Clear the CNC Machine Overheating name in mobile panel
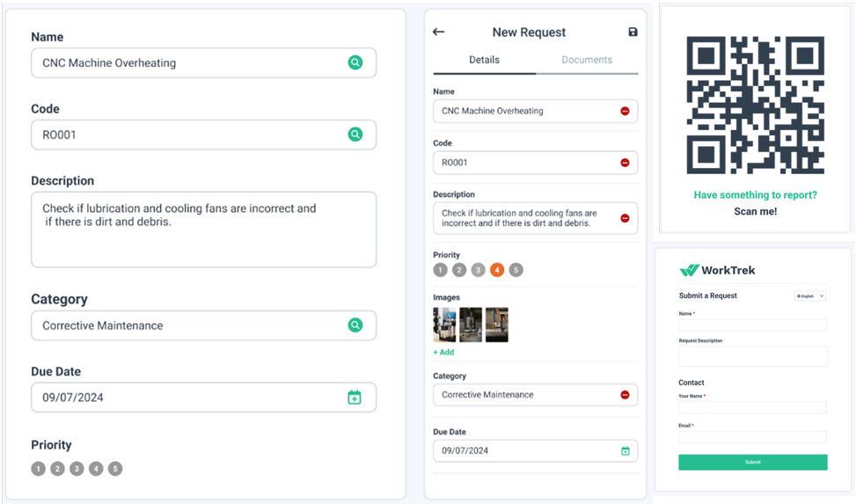The height and width of the screenshot is (504, 856). tap(625, 112)
